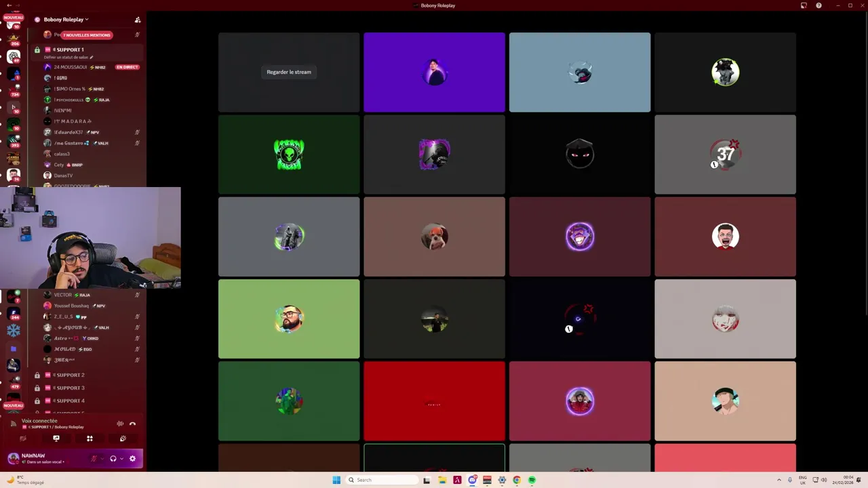
Task: Click the invite people icon beside server name
Action: [138, 20]
